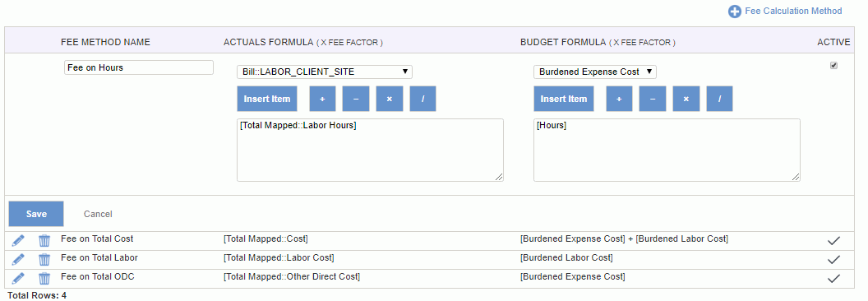Screen dimensions: 868x301
Task: Open the Bill::LABOR_CLIENT_SITE dropdown
Action: point(325,72)
